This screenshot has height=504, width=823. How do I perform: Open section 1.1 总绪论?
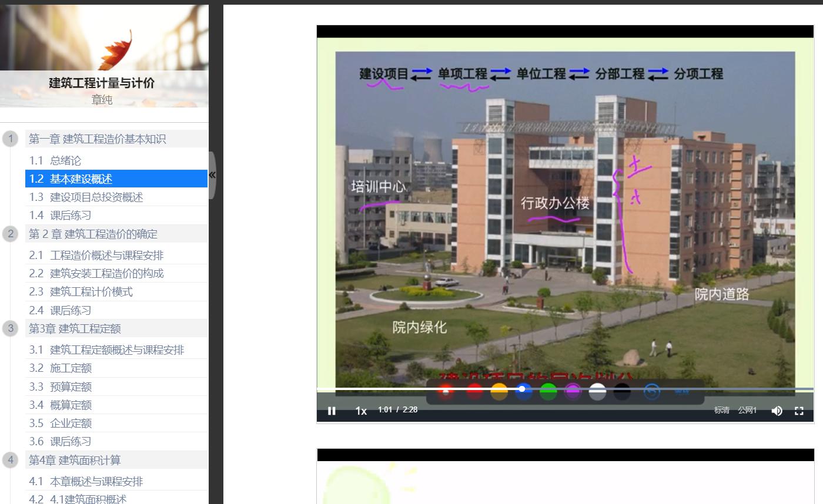tap(116, 160)
